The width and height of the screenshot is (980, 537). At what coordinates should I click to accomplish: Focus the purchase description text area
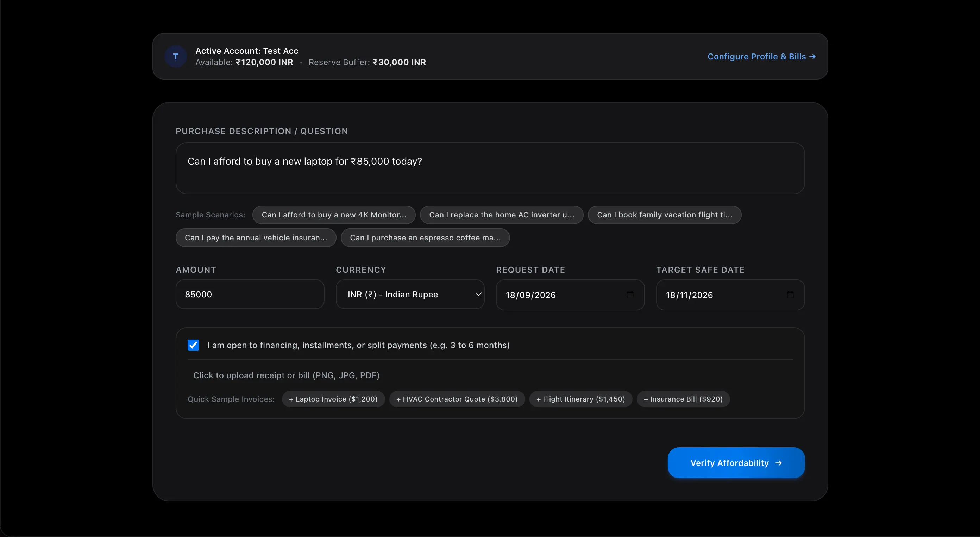pos(490,168)
